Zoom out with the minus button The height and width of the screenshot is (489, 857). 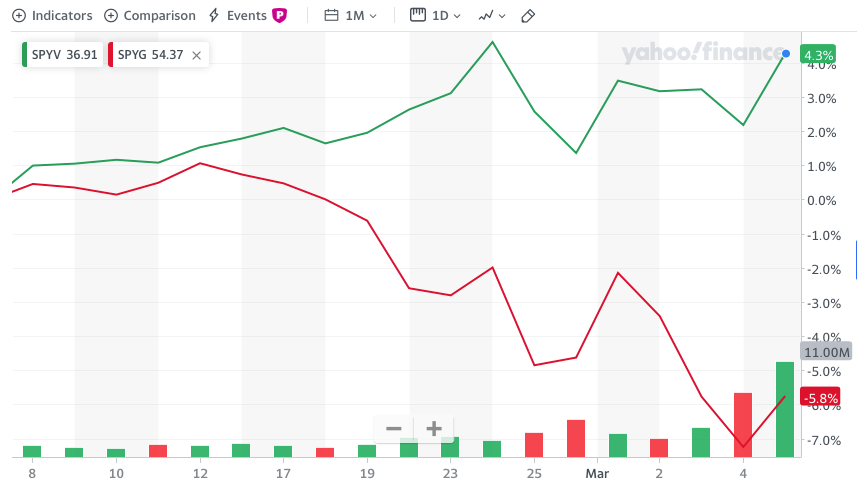point(394,429)
